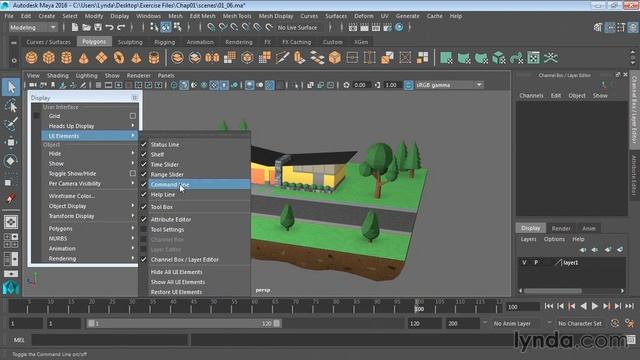Switch to the Rigging shelf tab
This screenshot has height=360, width=640.
point(164,42)
